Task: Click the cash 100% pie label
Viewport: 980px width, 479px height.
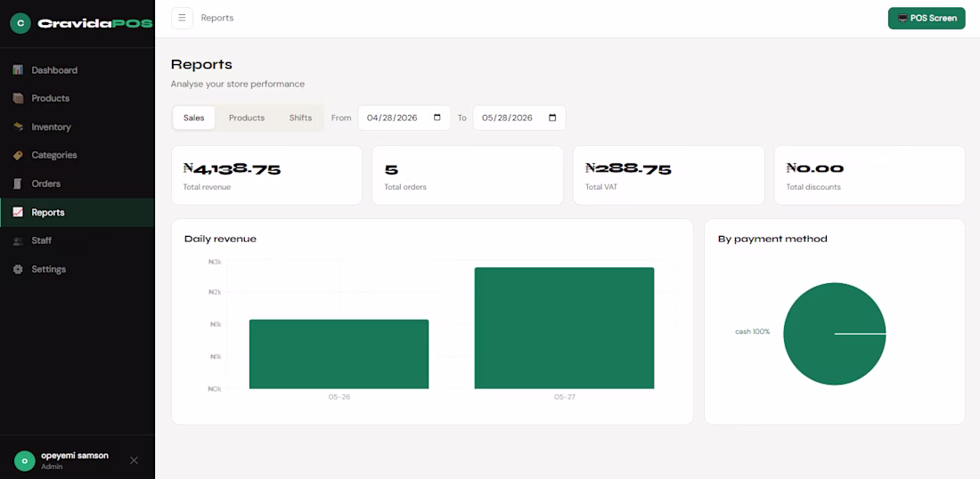Action: [753, 331]
